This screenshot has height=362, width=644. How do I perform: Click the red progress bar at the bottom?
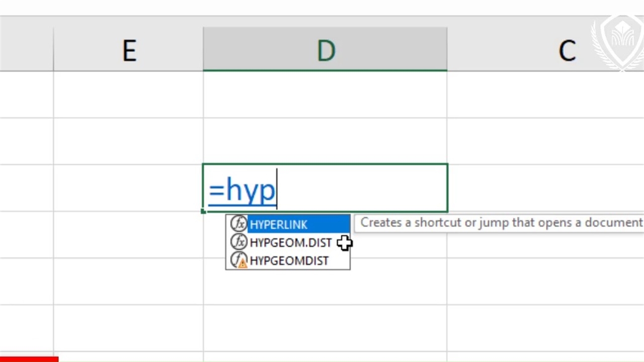29,359
